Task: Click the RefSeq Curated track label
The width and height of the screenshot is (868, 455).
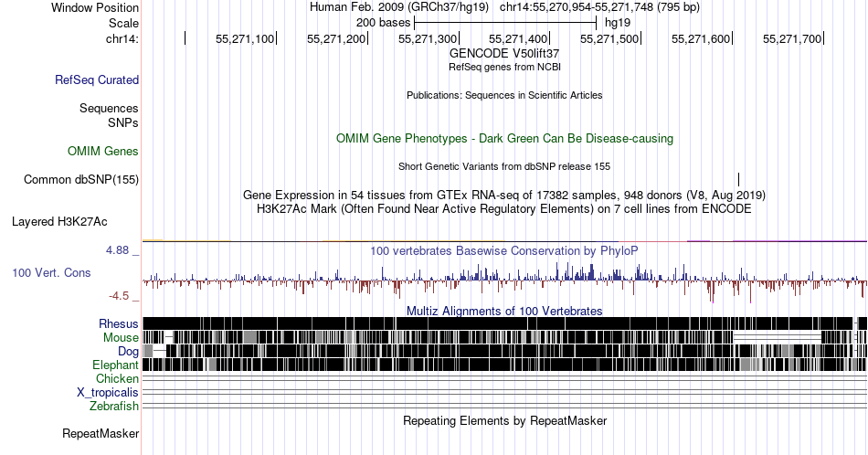Action: (97, 79)
